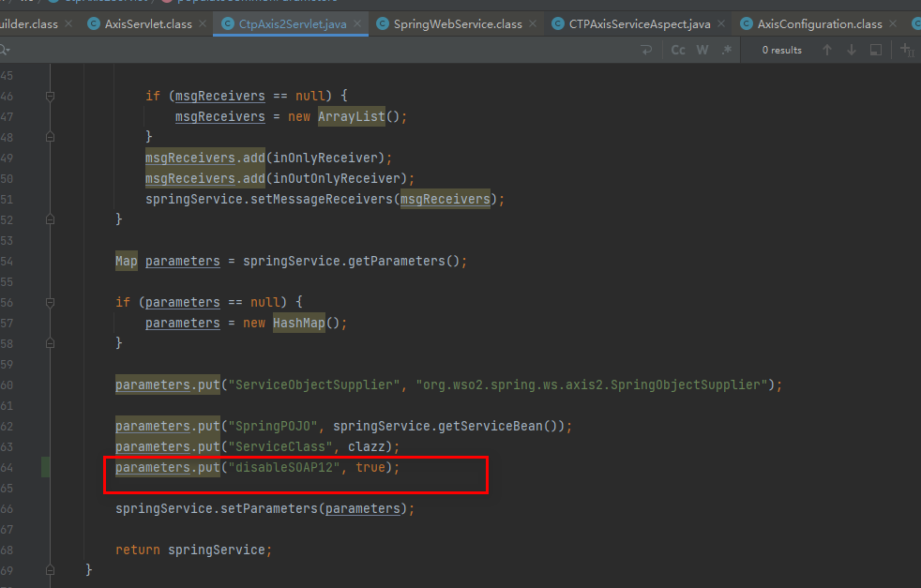Close the AxisServlet.class tab
Screen dimensions: 921x588
point(203,23)
